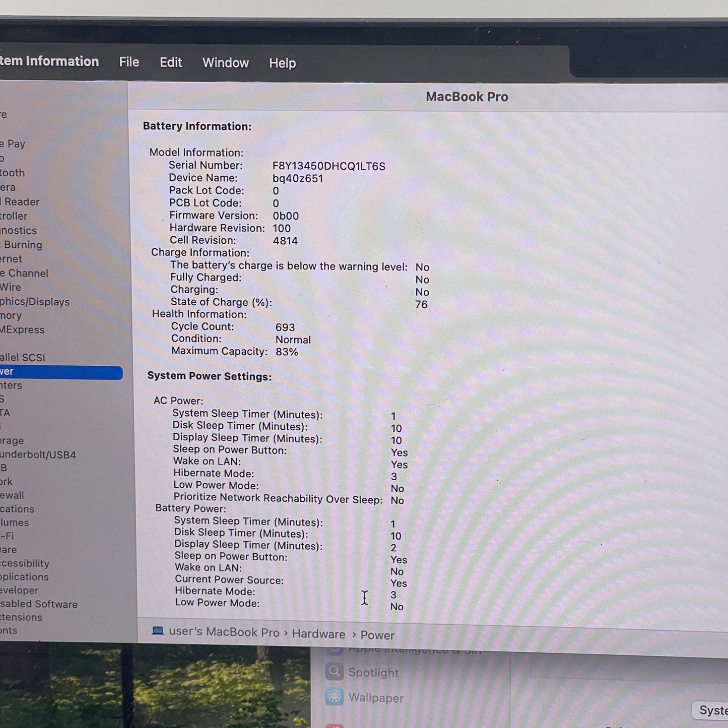Open the Wallpaper settings icon
Image resolution: width=728 pixels, height=728 pixels.
point(334,697)
